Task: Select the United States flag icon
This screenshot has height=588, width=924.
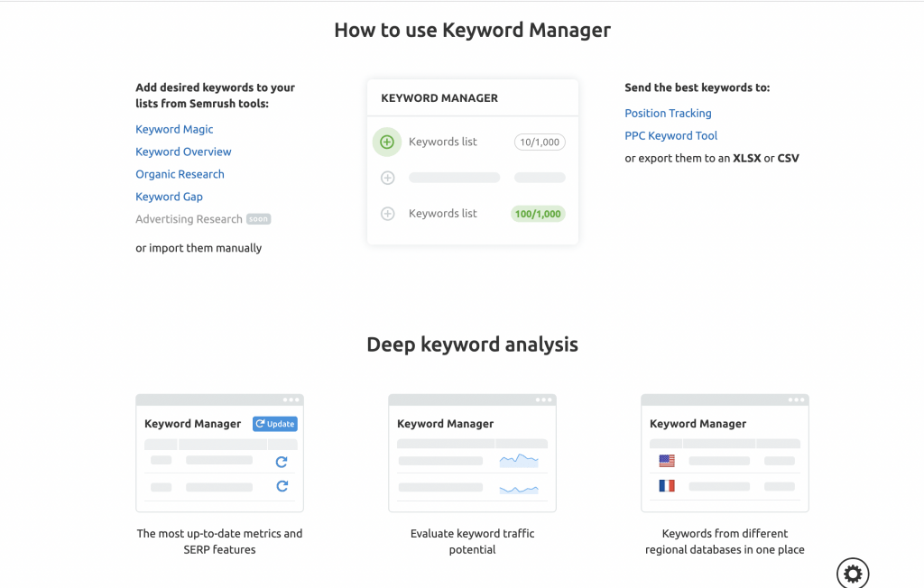Action: pos(667,461)
